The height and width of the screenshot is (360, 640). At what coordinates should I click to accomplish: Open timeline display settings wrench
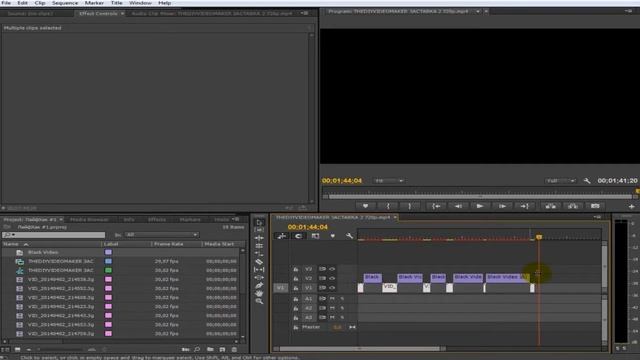(x=349, y=236)
